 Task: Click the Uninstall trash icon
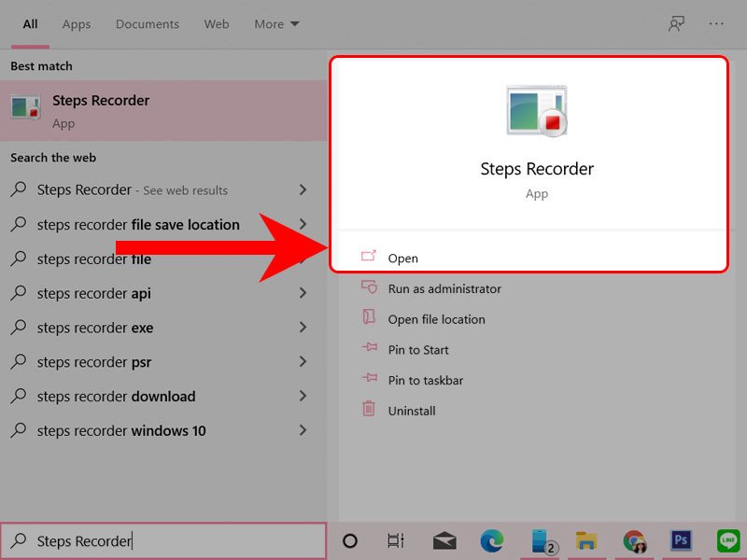click(x=369, y=409)
